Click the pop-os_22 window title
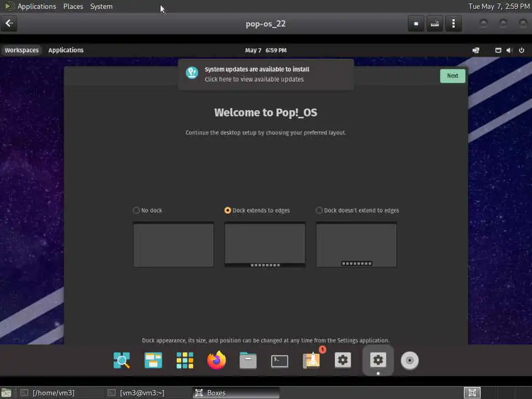 click(x=265, y=24)
